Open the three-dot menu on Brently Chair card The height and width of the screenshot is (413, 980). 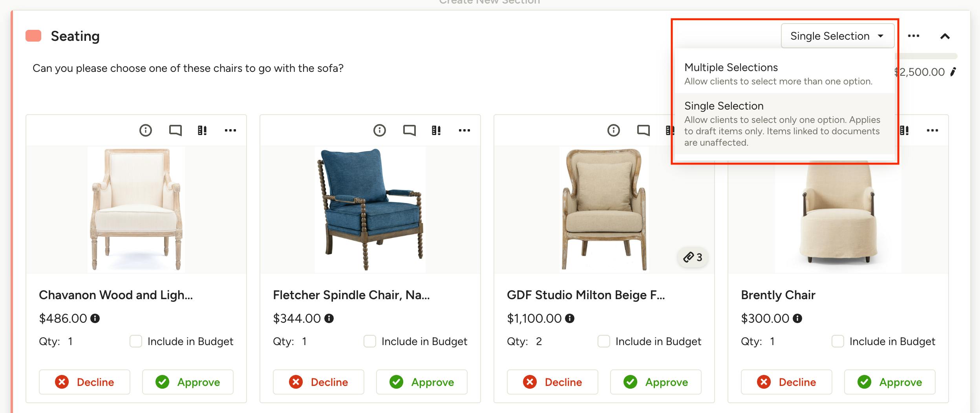click(932, 130)
